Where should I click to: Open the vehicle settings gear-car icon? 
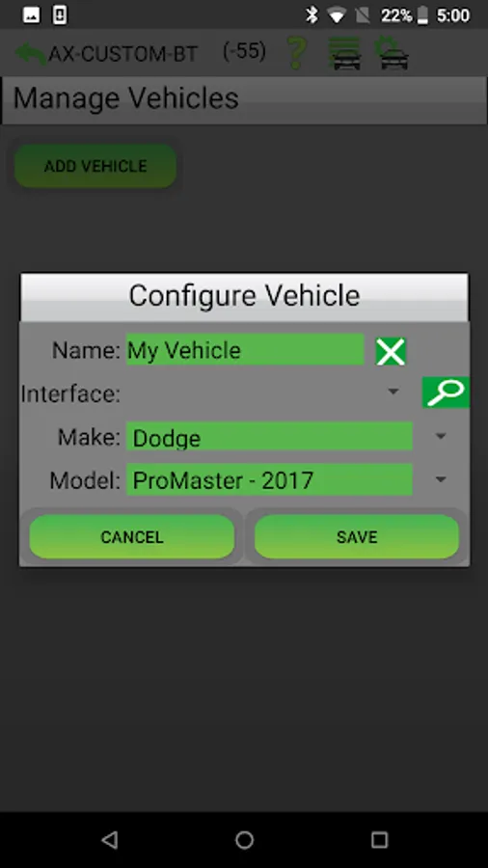[x=393, y=53]
